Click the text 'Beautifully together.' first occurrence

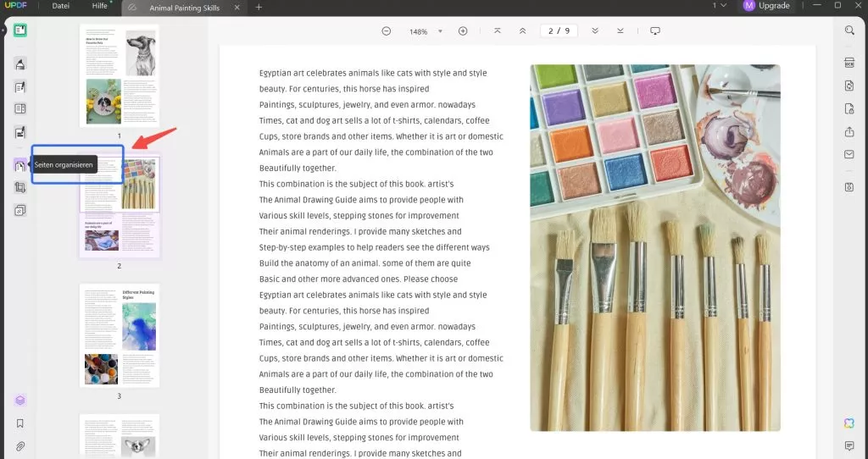(298, 169)
